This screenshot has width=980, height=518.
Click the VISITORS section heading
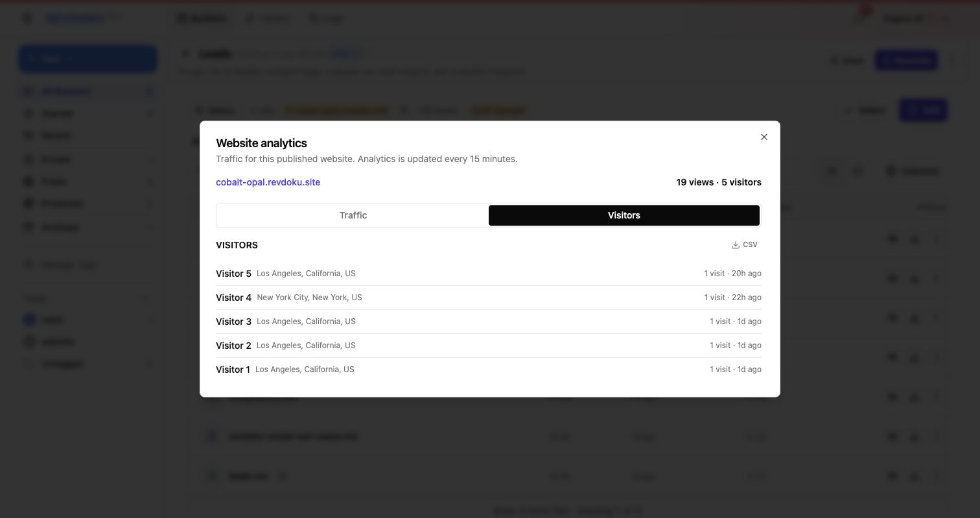pyautogui.click(x=237, y=245)
